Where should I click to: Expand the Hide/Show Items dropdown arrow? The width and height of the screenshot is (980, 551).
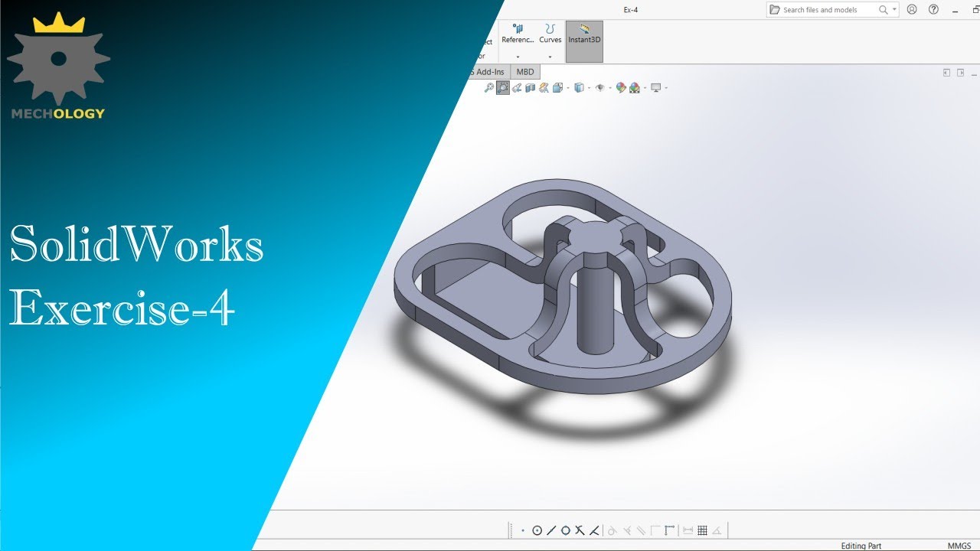(610, 88)
